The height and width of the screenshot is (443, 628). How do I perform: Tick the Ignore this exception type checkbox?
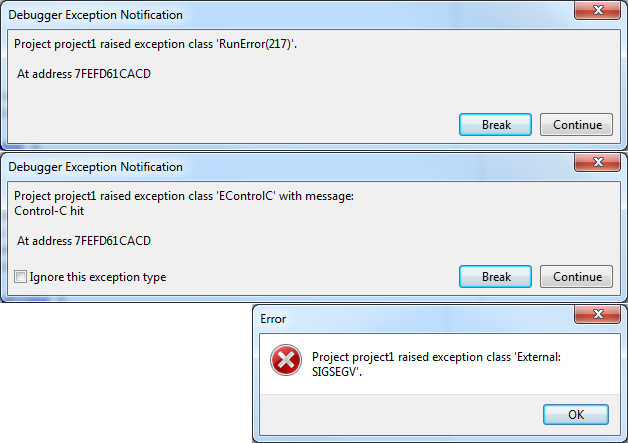coord(21,277)
